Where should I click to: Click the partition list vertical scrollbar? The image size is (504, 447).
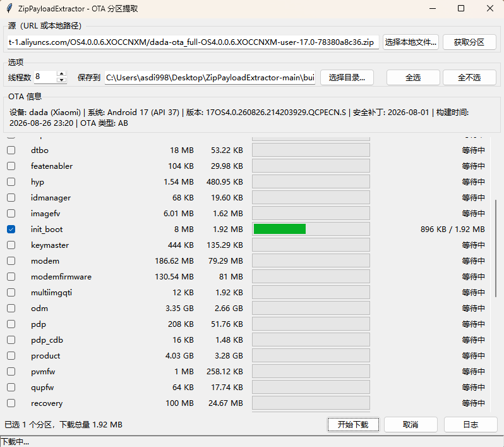coord(496,248)
